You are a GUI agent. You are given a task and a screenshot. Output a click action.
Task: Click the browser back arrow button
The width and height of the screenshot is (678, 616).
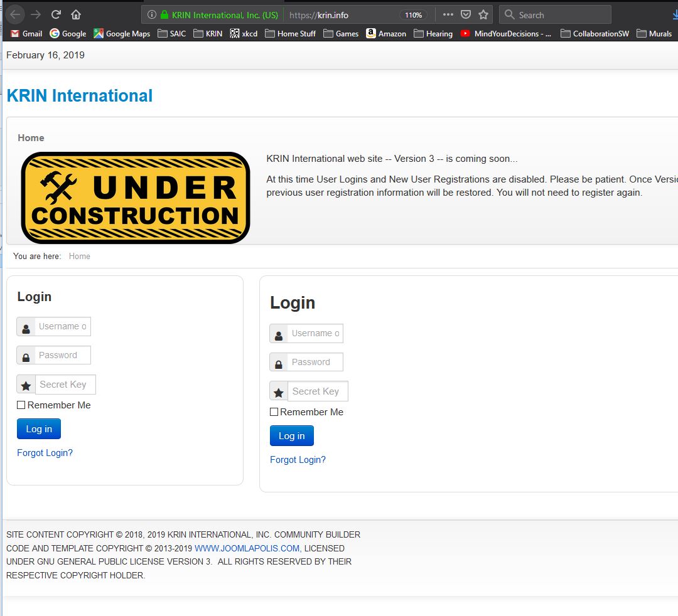[x=15, y=14]
